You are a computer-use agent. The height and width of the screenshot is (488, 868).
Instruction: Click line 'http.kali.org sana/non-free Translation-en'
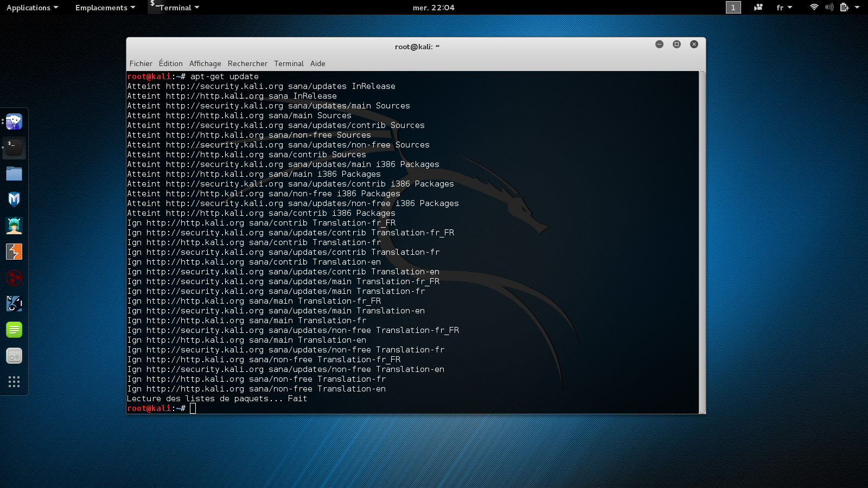[x=256, y=389]
